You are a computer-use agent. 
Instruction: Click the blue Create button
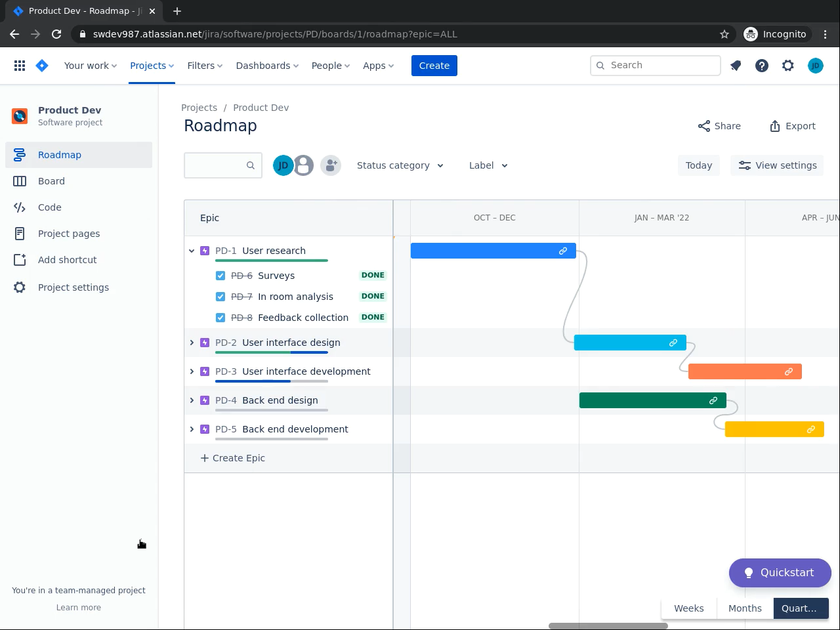pos(434,66)
